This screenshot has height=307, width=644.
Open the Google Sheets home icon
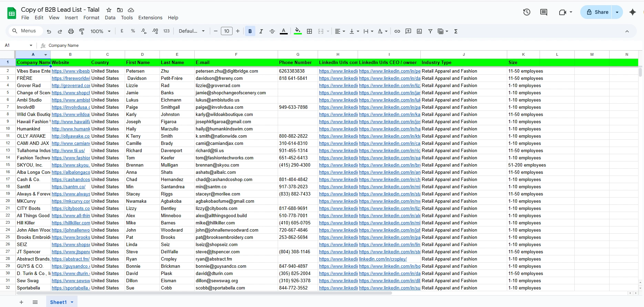[12, 13]
